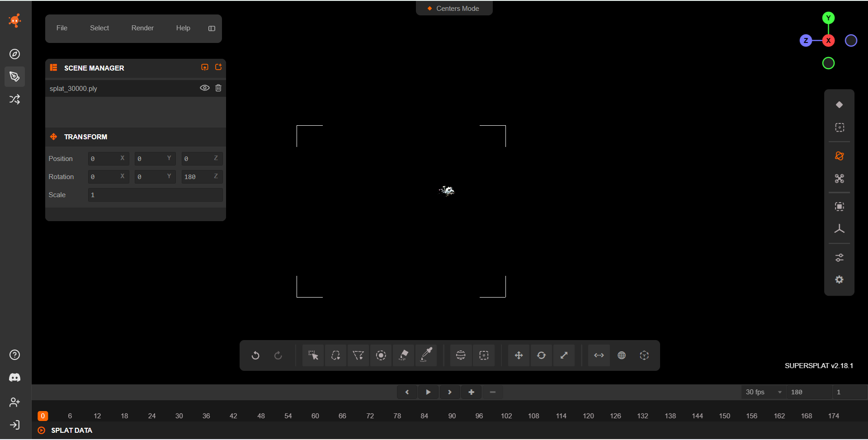Switch the coordinate space globe icon

click(x=622, y=355)
